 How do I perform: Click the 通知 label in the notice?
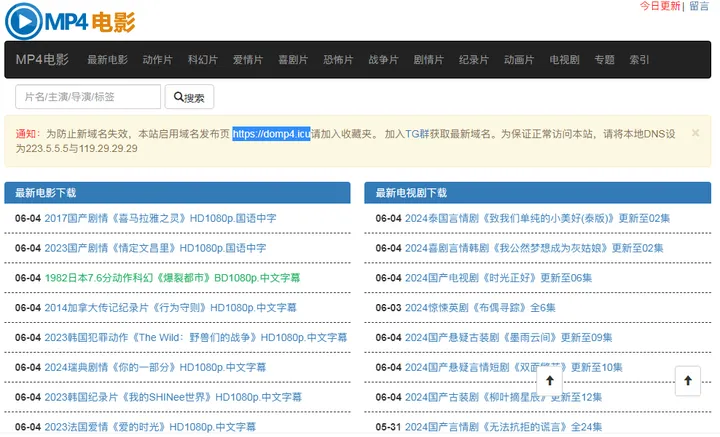[x=26, y=134]
